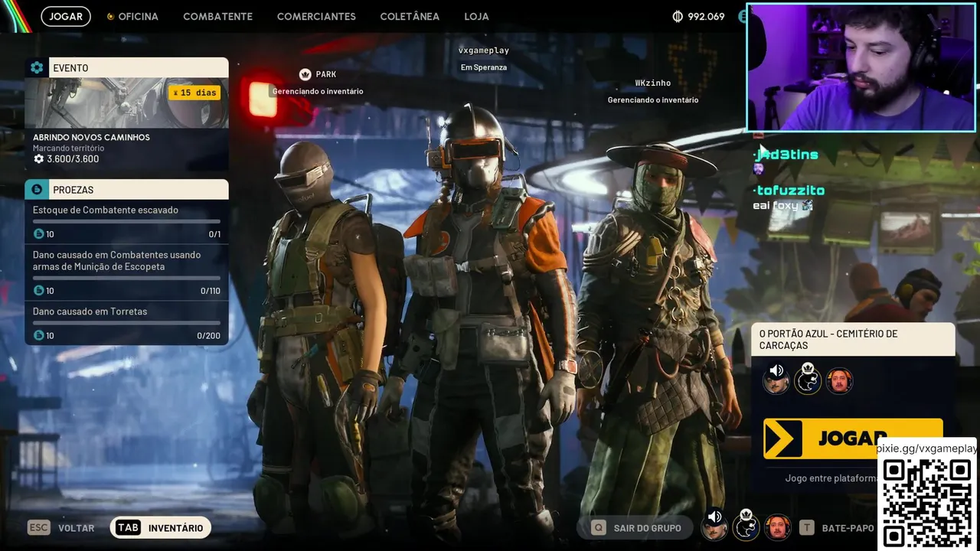
Task: Click the Estoque de Combatente progress bar
Action: tap(126, 221)
